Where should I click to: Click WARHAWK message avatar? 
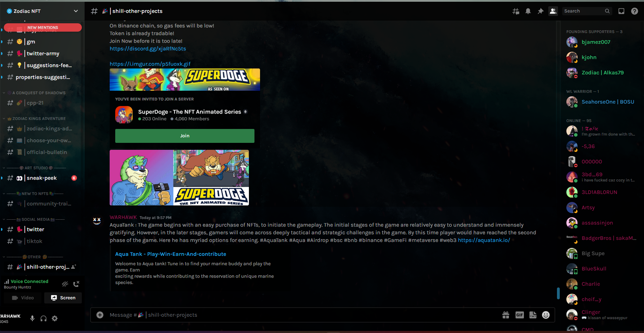97,221
